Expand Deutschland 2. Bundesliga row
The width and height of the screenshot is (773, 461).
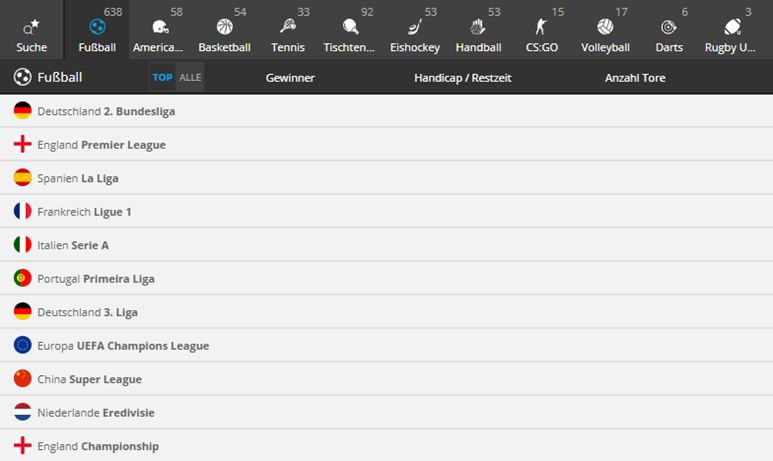(386, 111)
